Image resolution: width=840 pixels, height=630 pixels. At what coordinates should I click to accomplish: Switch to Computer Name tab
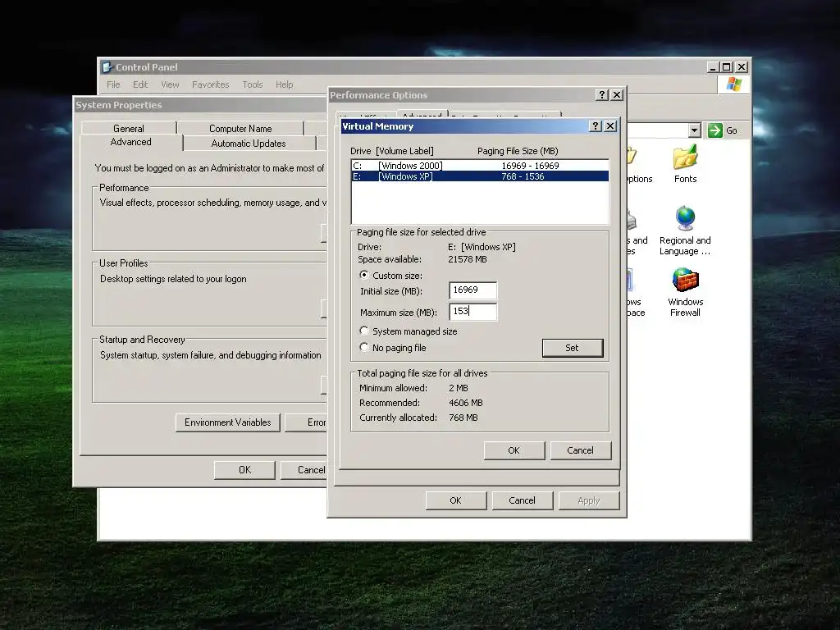click(240, 128)
